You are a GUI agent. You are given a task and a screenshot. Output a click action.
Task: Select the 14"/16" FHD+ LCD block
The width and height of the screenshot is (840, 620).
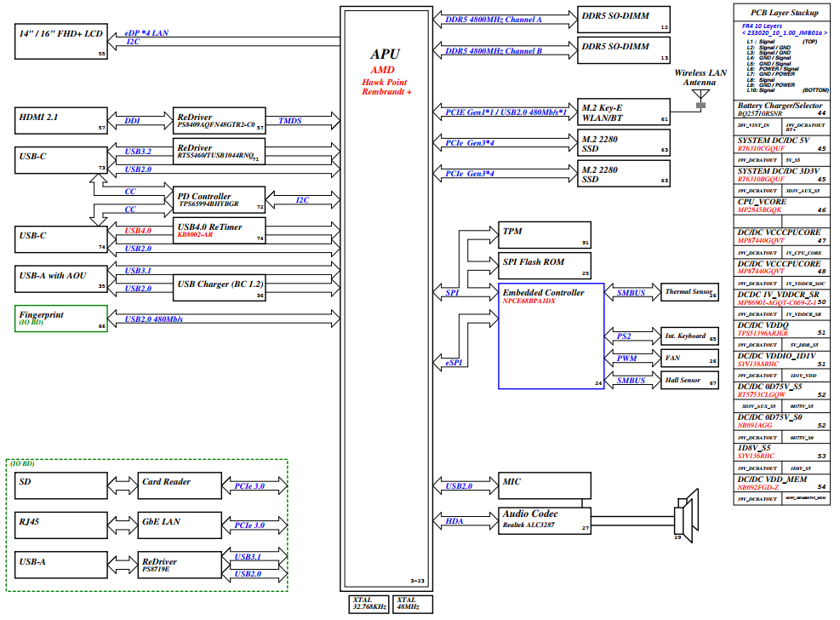(61, 41)
